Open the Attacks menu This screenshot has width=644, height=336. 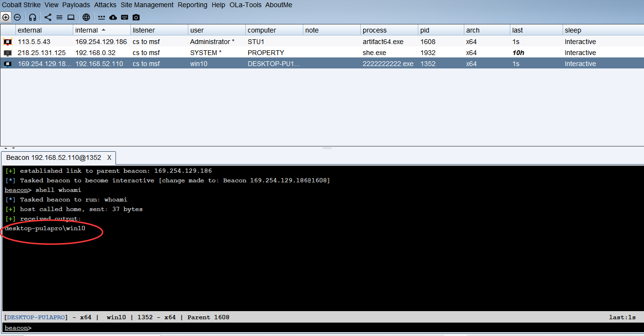tap(105, 5)
